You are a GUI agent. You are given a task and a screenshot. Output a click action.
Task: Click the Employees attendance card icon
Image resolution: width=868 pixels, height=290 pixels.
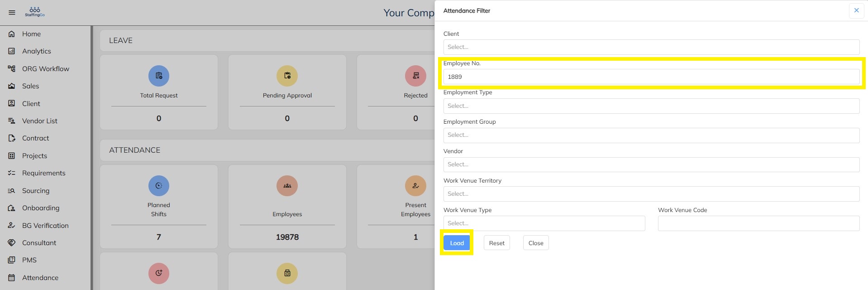click(287, 186)
